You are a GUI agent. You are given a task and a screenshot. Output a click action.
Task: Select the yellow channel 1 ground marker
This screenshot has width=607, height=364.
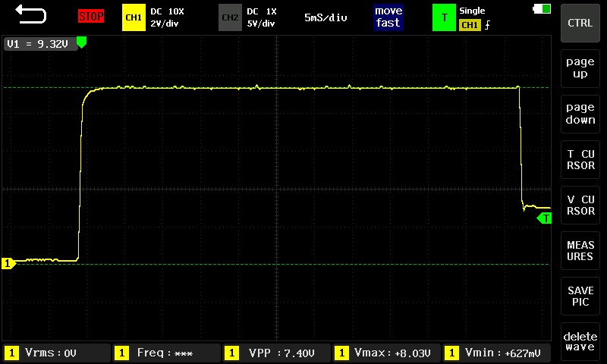pyautogui.click(x=8, y=263)
